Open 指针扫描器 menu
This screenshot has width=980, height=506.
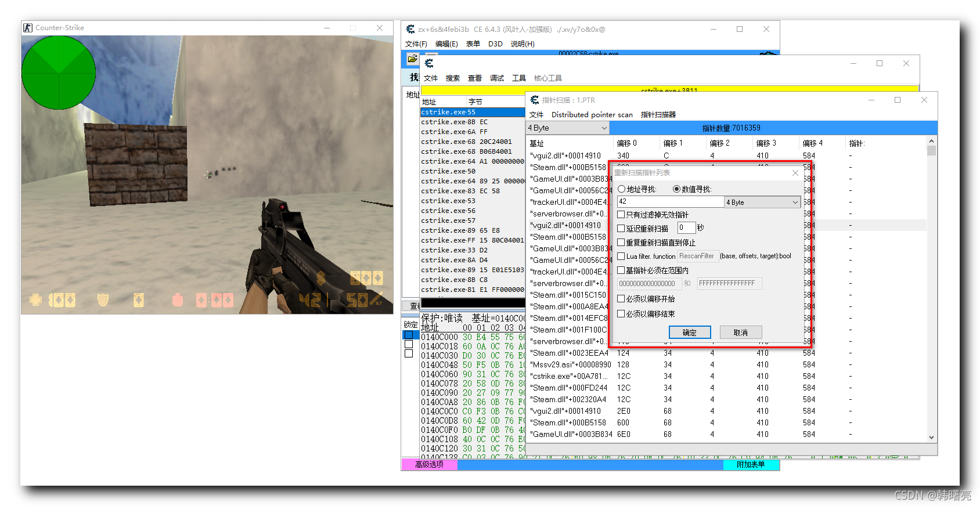pyautogui.click(x=658, y=115)
